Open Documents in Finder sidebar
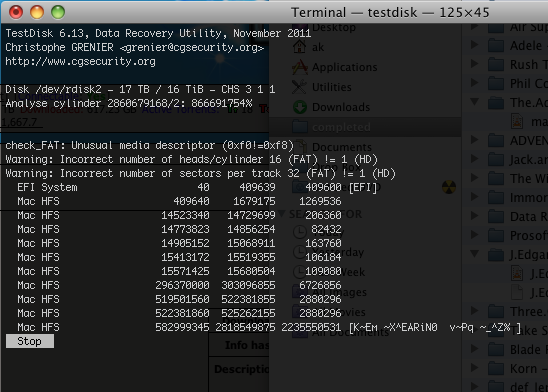Screen dimensions: 548x392 pos(342,147)
